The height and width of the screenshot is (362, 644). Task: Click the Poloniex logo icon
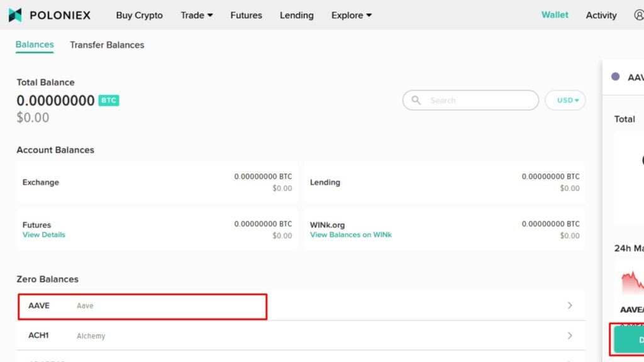coord(15,15)
